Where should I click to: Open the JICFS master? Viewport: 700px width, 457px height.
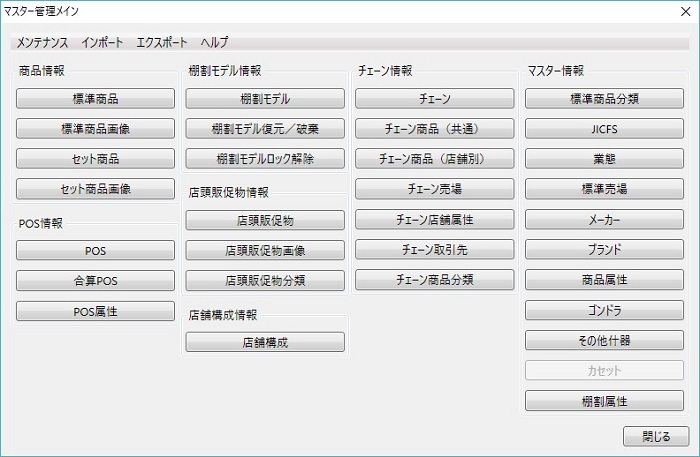click(604, 129)
